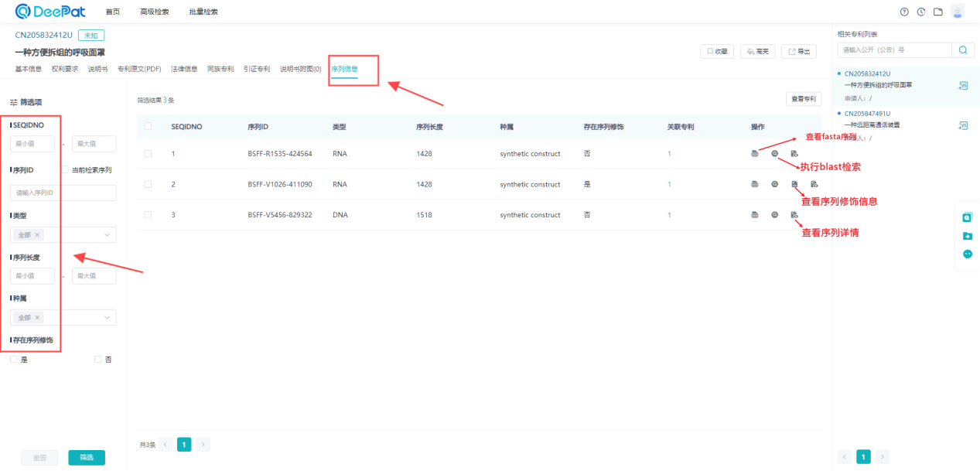
Task: Click the compare icon beside CN205847491U
Action: (x=963, y=125)
